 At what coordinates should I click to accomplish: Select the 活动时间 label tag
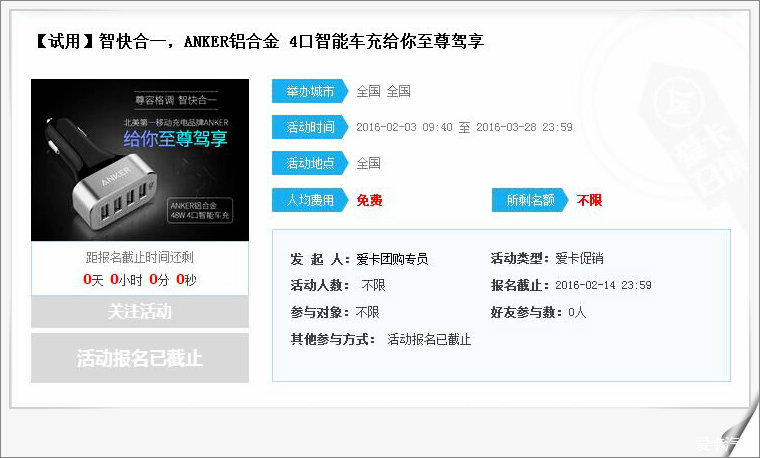pyautogui.click(x=310, y=127)
